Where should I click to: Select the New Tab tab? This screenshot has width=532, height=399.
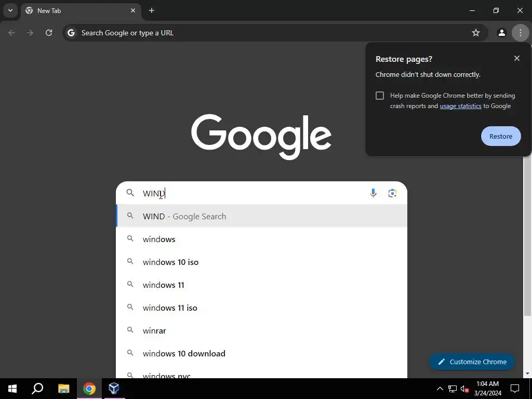pos(81,10)
